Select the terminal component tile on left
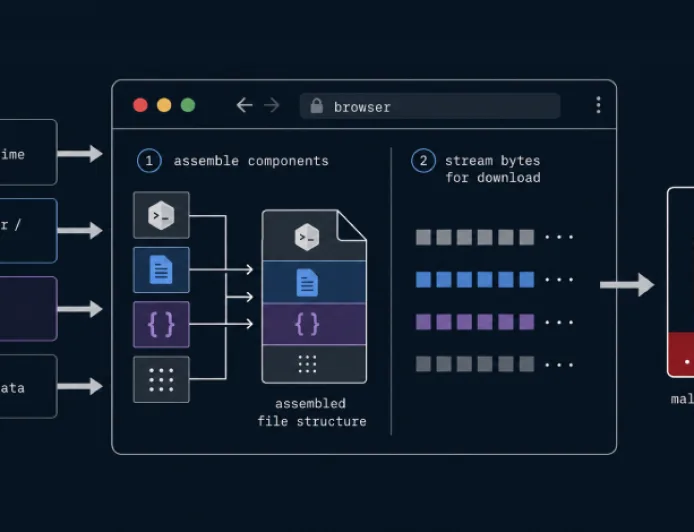Image resolution: width=694 pixels, height=532 pixels. click(x=162, y=216)
